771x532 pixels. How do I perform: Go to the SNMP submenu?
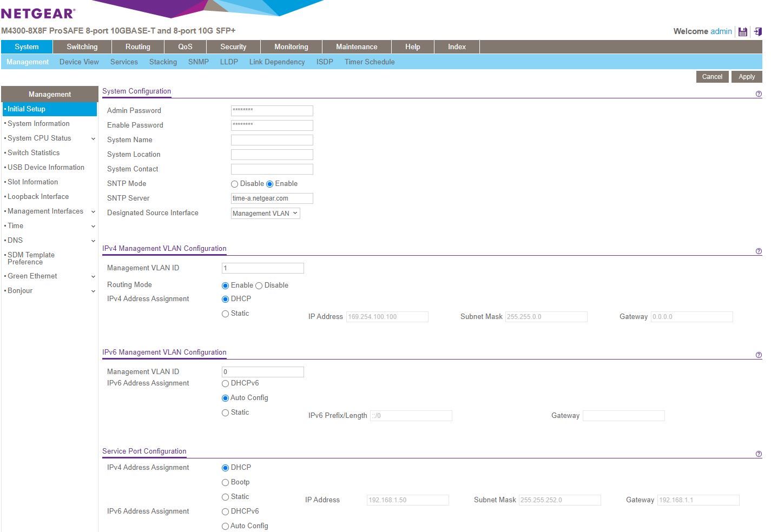coord(198,62)
